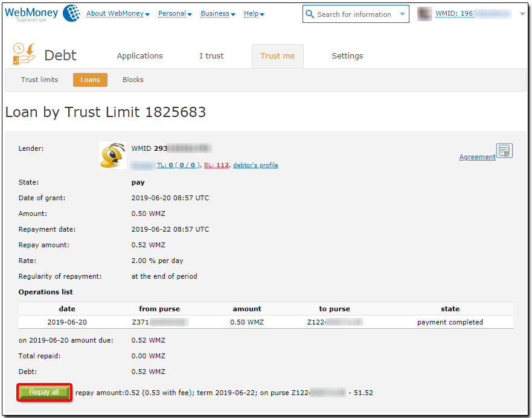
Task: Open the Agreement link
Action: 477,157
